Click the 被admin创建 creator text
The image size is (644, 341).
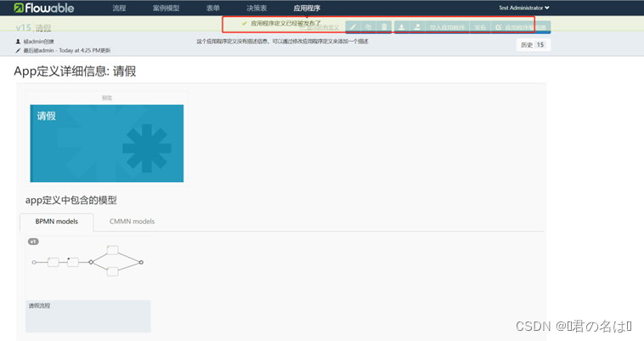[x=38, y=42]
